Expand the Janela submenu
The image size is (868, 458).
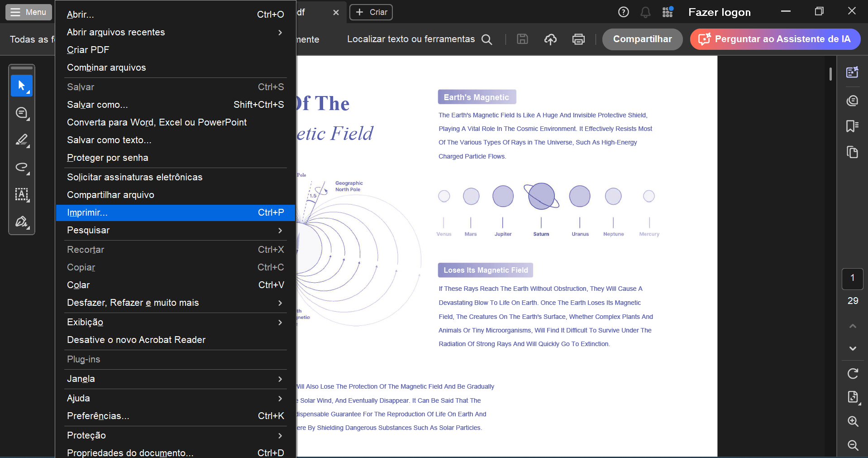tap(176, 379)
